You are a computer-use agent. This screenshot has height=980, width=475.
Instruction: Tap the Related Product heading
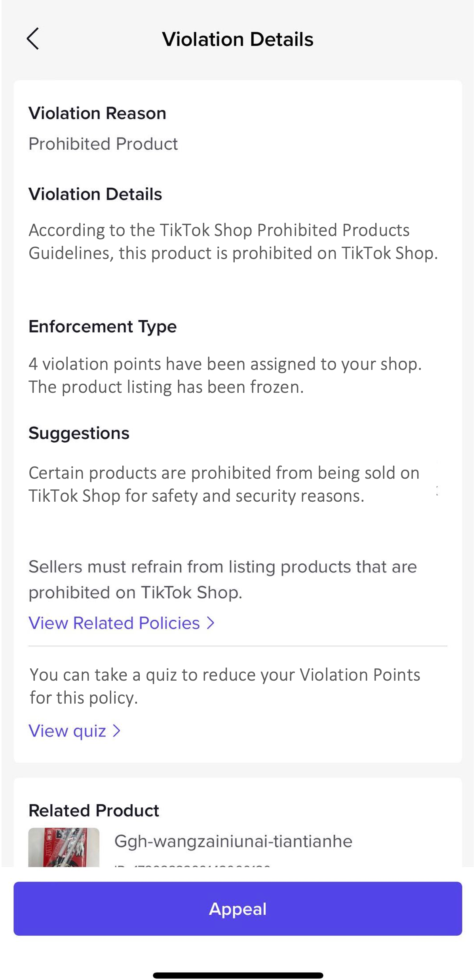(x=94, y=811)
